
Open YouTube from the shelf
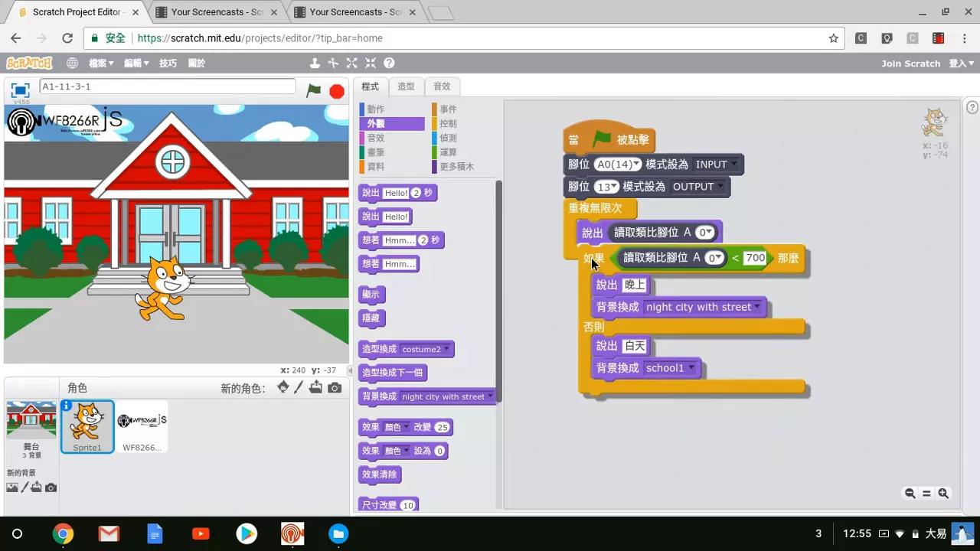(201, 533)
